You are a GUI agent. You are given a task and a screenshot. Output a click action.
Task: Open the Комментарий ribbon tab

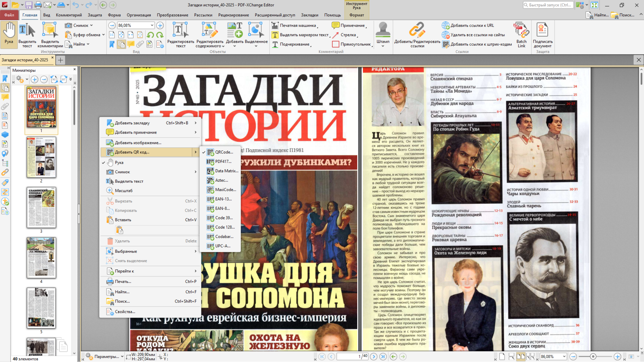tap(69, 15)
